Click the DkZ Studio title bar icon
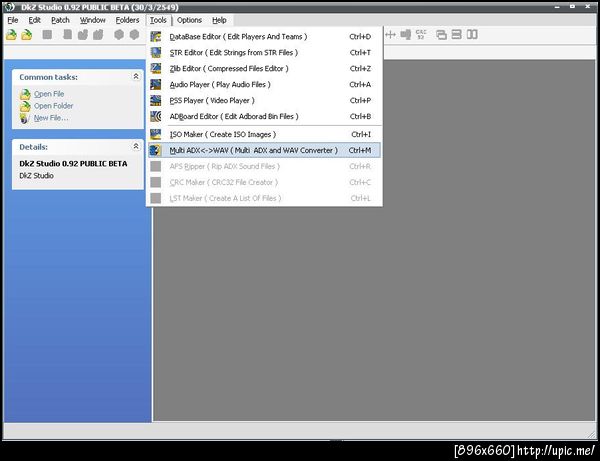The height and width of the screenshot is (461, 600). (10, 7)
